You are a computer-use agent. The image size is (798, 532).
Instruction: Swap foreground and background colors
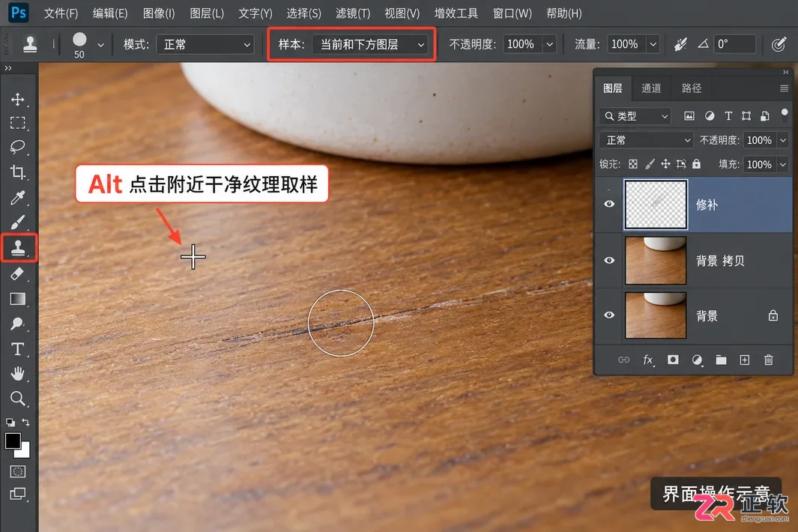click(25, 422)
